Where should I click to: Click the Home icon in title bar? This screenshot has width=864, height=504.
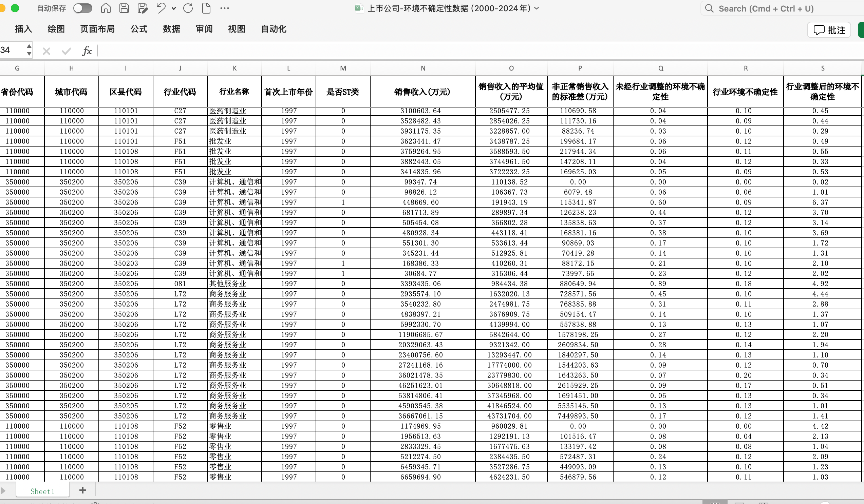(106, 8)
